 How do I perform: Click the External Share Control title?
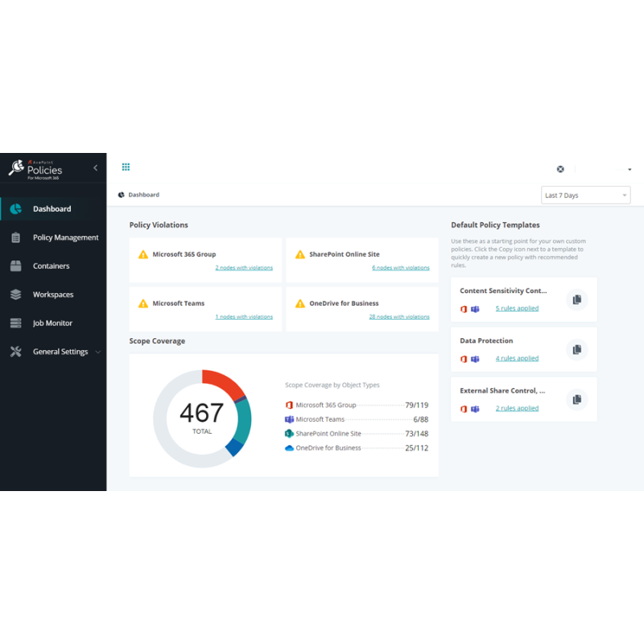(502, 390)
